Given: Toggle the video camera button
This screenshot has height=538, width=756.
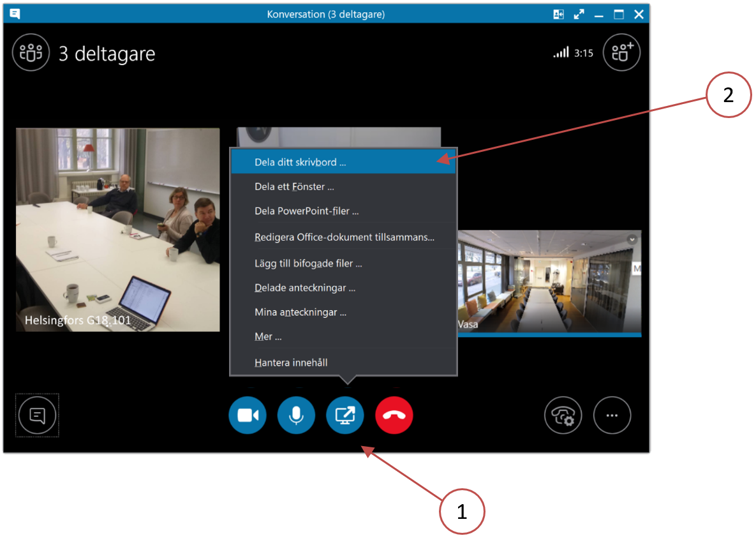Looking at the screenshot, I should pyautogui.click(x=248, y=415).
